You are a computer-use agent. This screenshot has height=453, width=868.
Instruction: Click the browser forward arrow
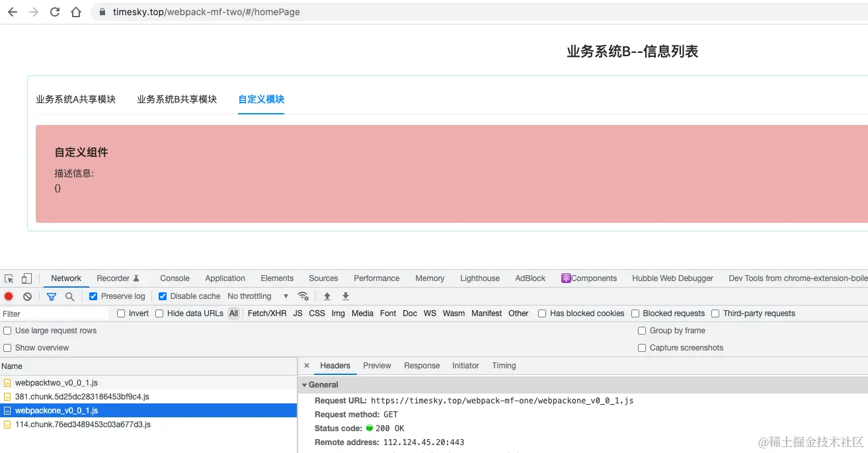[34, 12]
